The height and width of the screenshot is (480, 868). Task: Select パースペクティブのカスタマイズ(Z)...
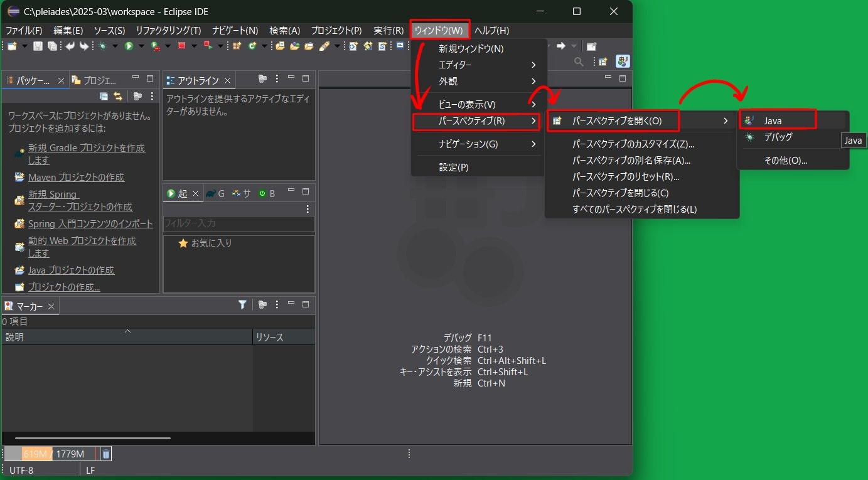(642, 144)
